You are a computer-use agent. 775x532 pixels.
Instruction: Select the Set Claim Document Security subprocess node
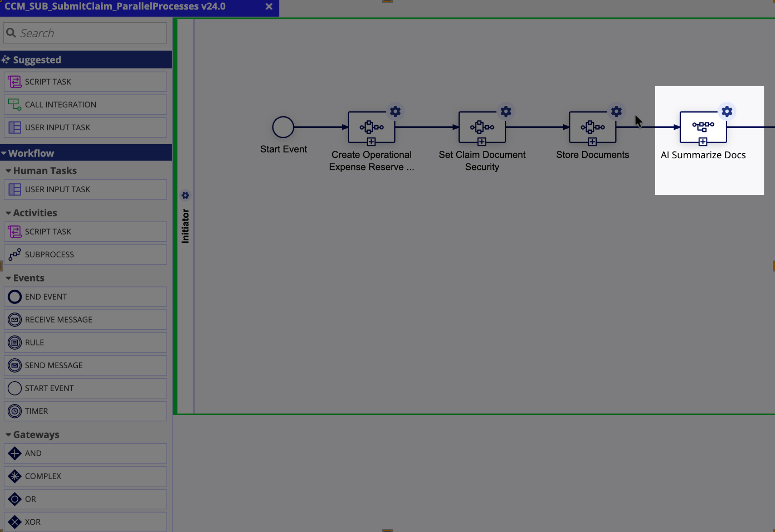point(482,127)
